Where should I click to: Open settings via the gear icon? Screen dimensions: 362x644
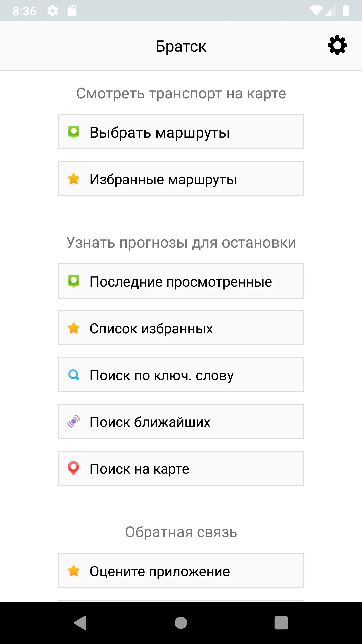[x=337, y=46]
